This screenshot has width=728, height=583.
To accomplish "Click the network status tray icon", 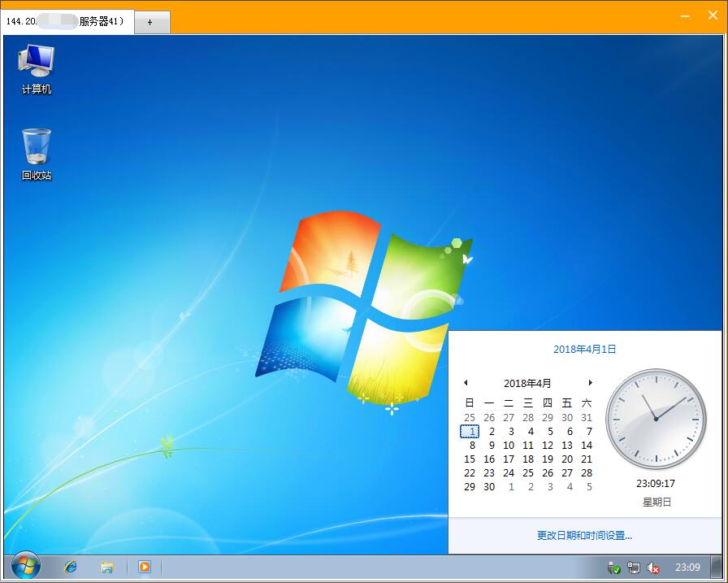I will (634, 568).
